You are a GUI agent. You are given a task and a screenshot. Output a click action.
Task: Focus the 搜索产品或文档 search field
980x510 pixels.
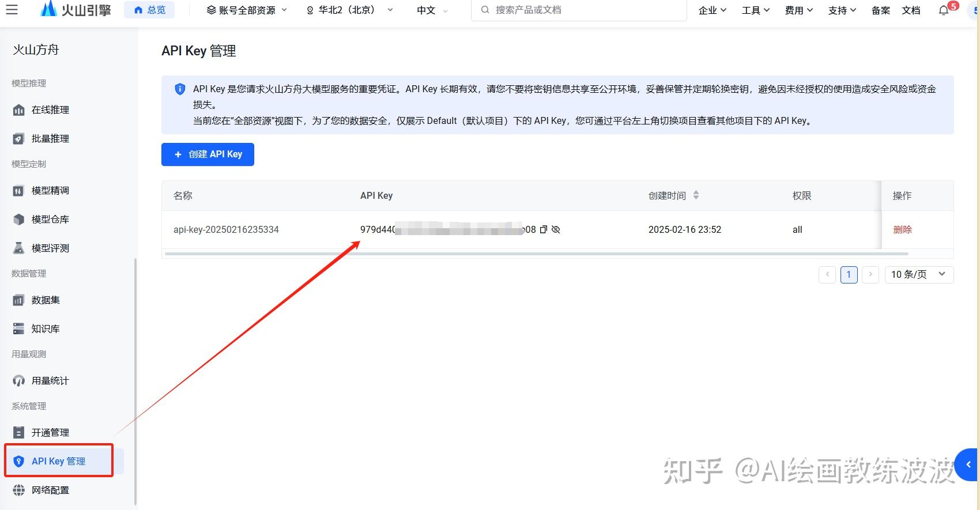(x=579, y=10)
